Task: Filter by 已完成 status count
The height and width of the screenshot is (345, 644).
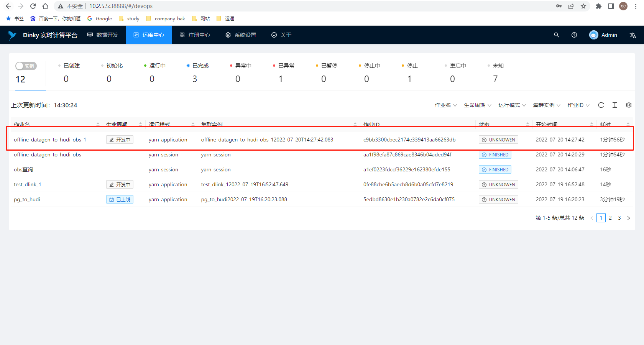Action: [197, 73]
